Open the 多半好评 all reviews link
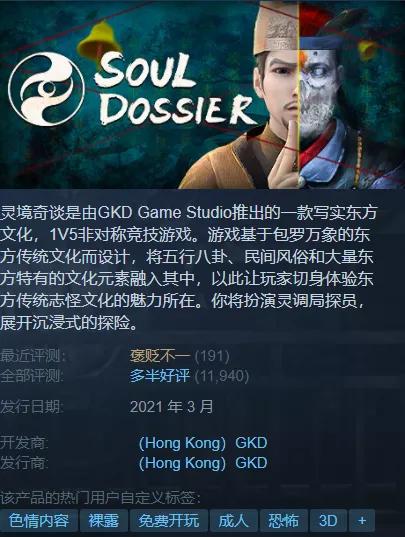405x537 pixels. coord(160,376)
